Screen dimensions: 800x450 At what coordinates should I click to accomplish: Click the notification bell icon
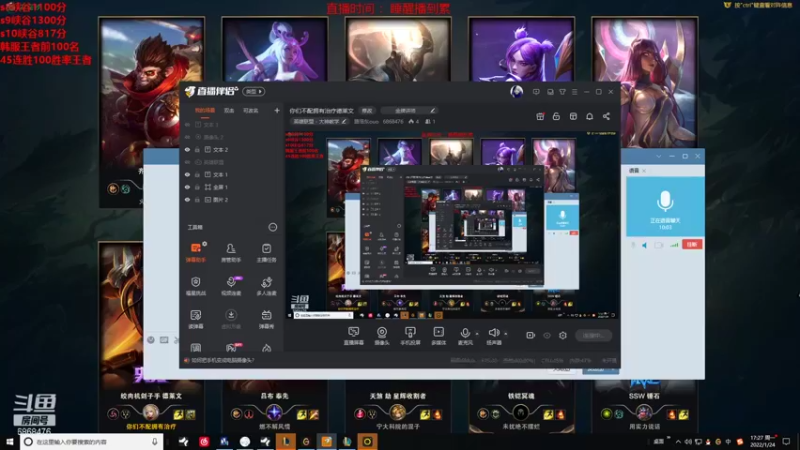[x=589, y=116]
